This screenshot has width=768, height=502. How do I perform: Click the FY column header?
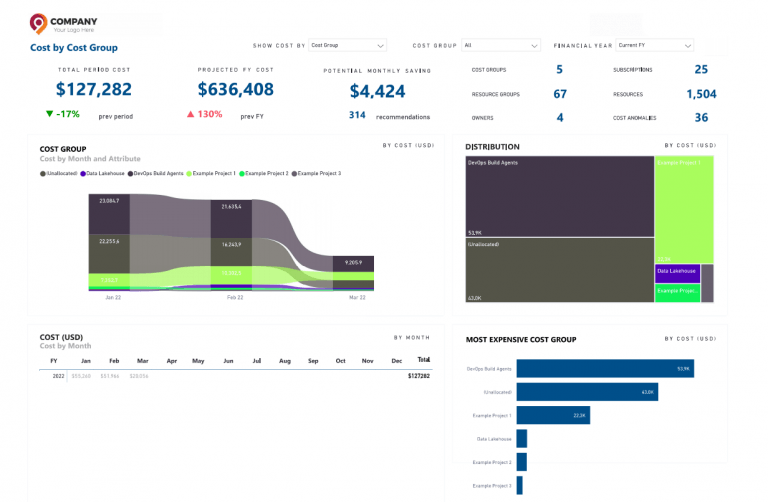(54, 361)
